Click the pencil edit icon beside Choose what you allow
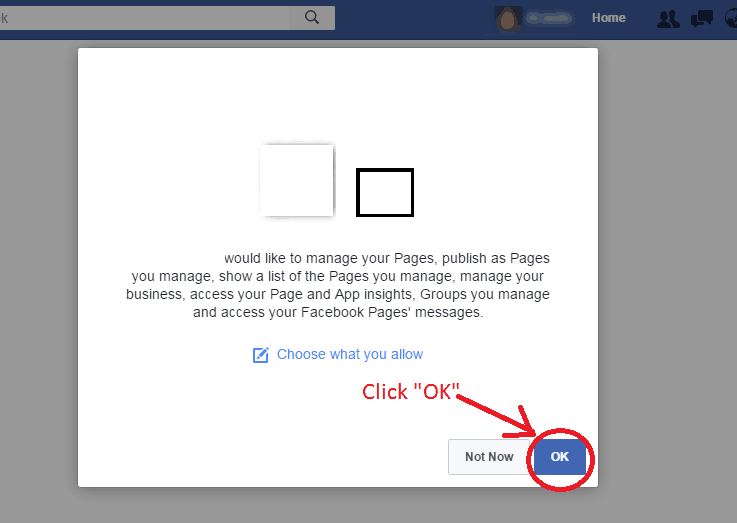The image size is (737, 523). [260, 355]
